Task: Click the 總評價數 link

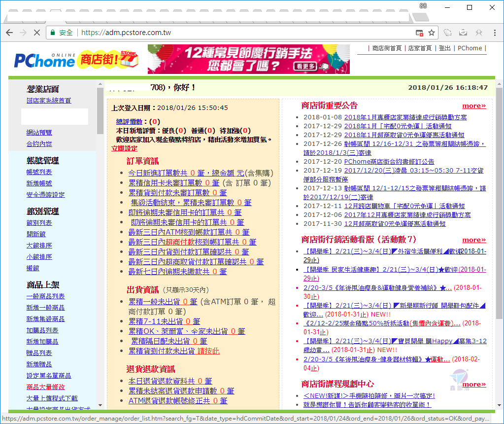Action: (129, 122)
